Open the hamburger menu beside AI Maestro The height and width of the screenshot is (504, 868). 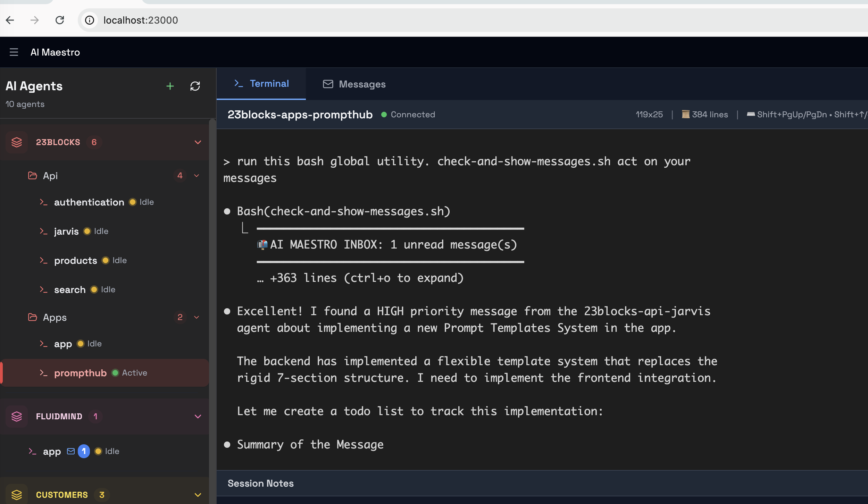(x=14, y=52)
